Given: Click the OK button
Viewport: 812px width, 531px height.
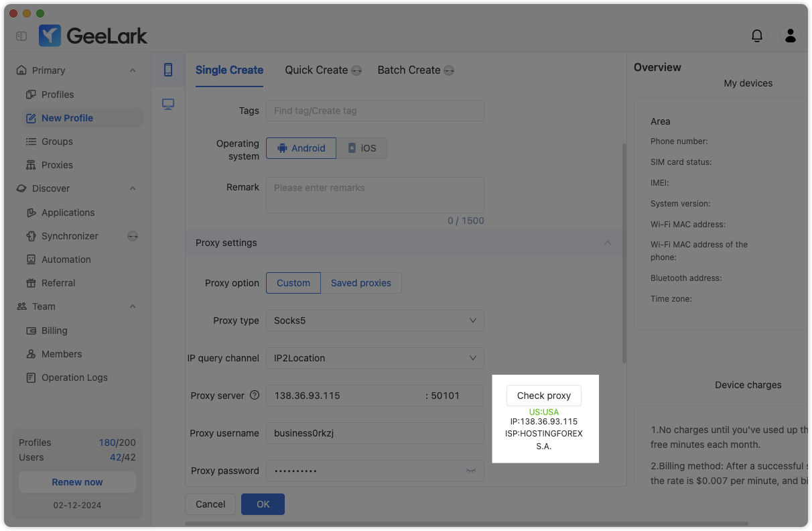Looking at the screenshot, I should click(x=263, y=504).
